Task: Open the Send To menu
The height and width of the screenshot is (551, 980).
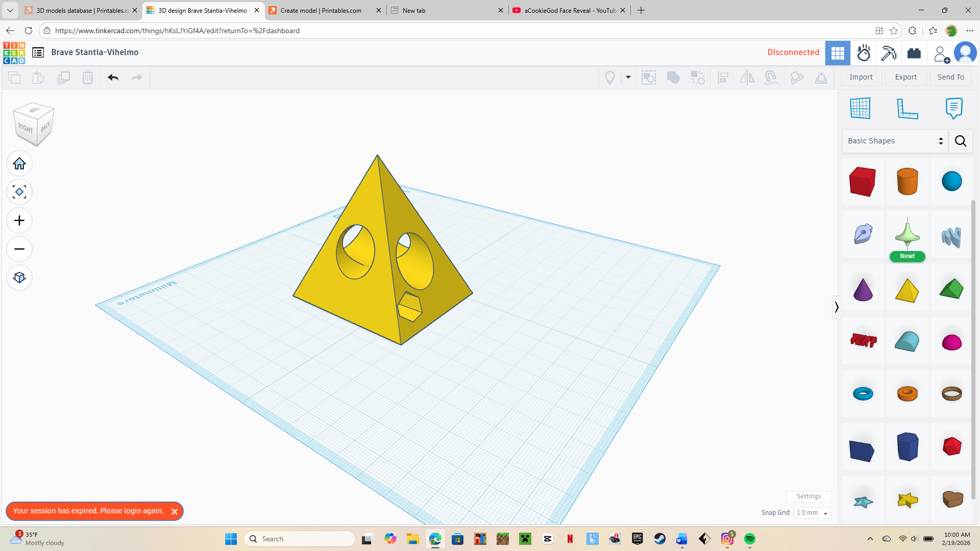Action: coord(950,77)
